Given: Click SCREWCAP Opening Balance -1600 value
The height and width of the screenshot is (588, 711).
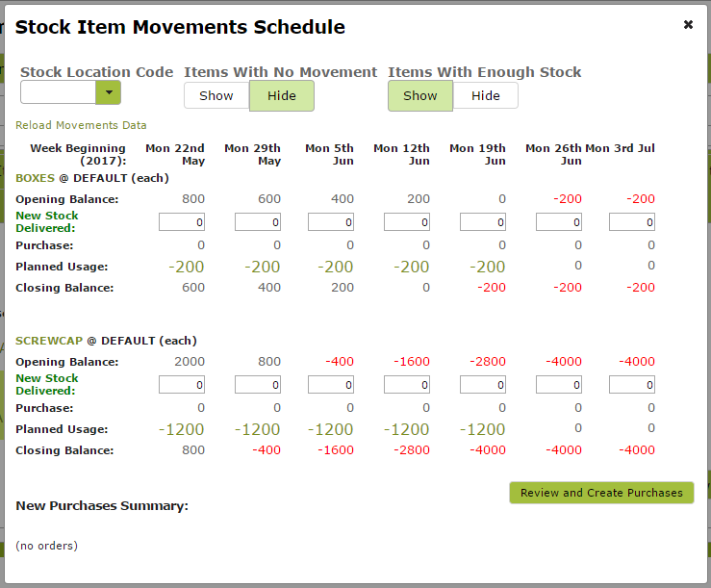Looking at the screenshot, I should 411,362.
